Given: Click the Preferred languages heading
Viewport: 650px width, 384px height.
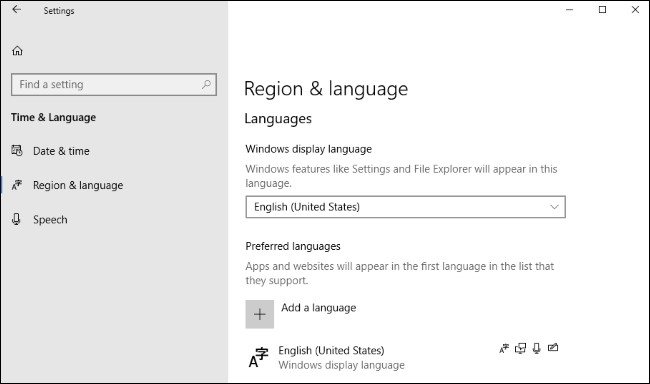Looking at the screenshot, I should click(x=293, y=246).
